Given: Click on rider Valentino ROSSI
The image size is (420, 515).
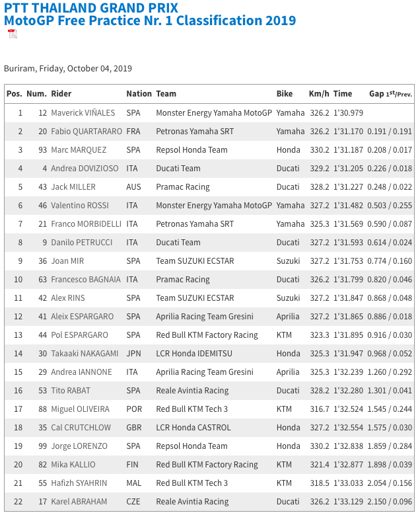Looking at the screenshot, I should (80, 206).
